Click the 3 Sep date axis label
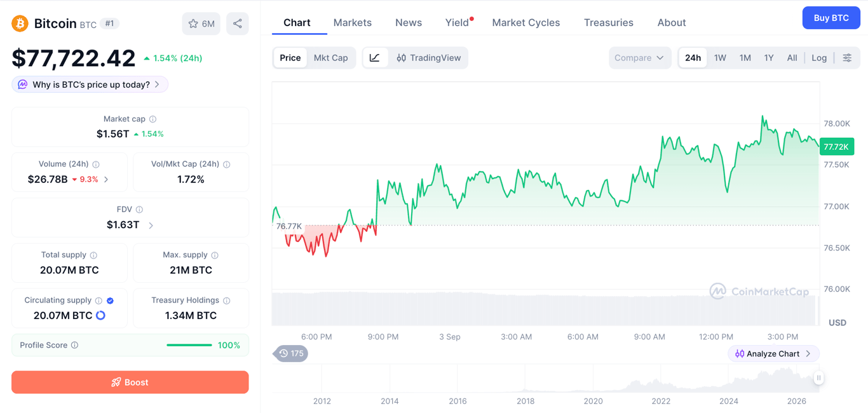This screenshot has height=413, width=868. (x=450, y=337)
